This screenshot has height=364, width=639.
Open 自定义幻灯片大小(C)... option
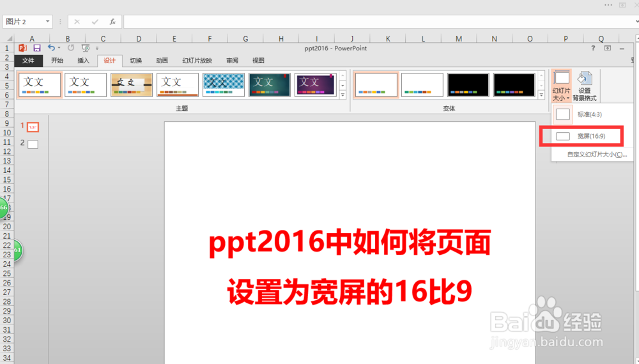[597, 155]
